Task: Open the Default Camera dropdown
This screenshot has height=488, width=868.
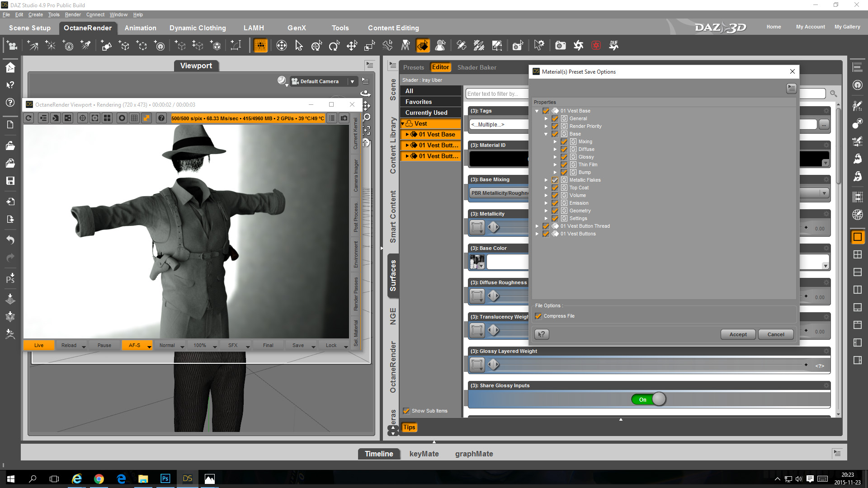Action: tap(352, 81)
